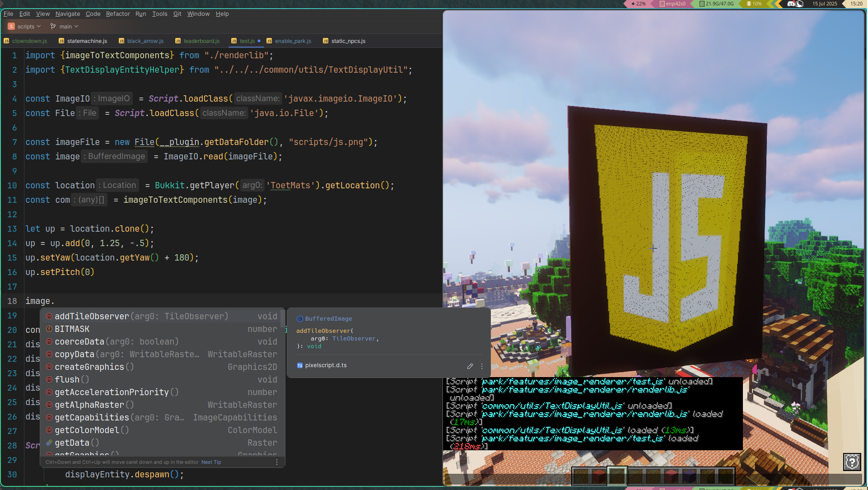Image resolution: width=868 pixels, height=490 pixels.
Task: Click the modified-file dot on the test.js tab
Action: (259, 41)
